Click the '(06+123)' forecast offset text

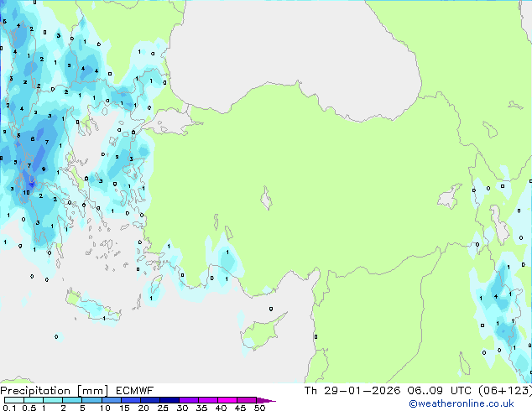click(x=505, y=391)
